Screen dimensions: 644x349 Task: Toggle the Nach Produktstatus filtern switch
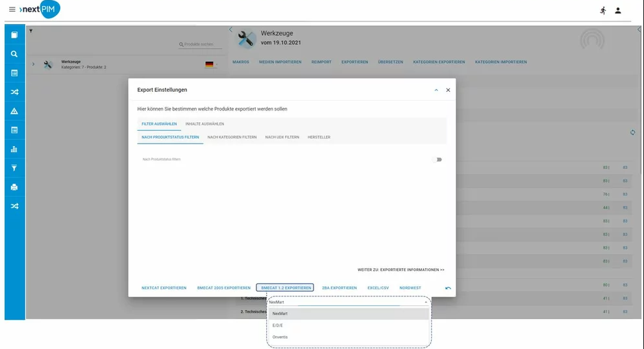[x=437, y=159]
